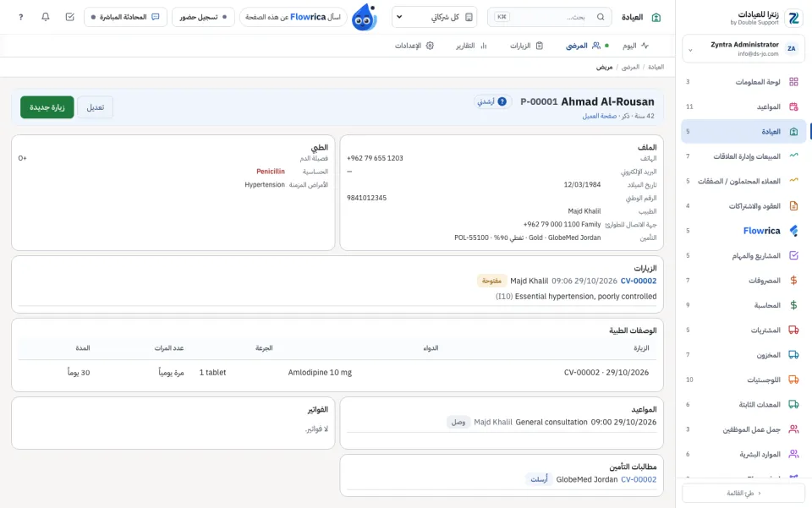812x508 pixels.
Task: Open the help question mark icon
Action: point(20,17)
